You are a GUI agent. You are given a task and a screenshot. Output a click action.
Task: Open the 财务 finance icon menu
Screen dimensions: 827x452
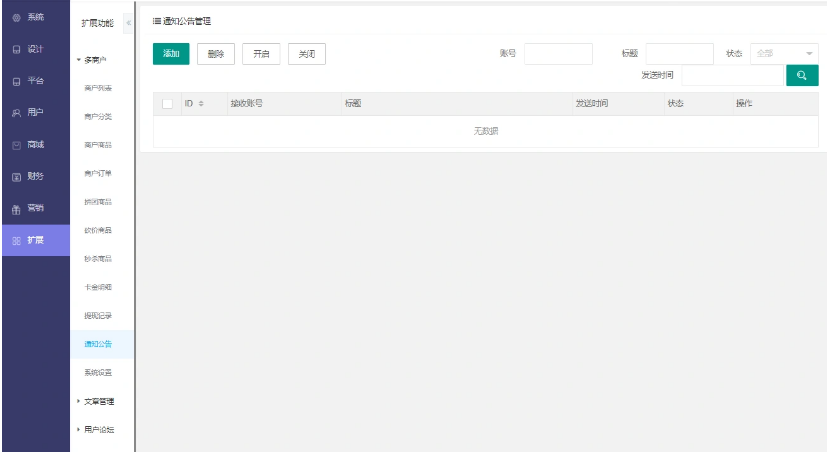click(x=16, y=177)
